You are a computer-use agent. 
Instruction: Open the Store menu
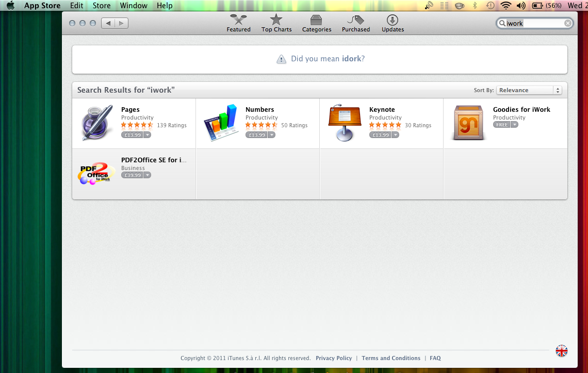click(102, 5)
